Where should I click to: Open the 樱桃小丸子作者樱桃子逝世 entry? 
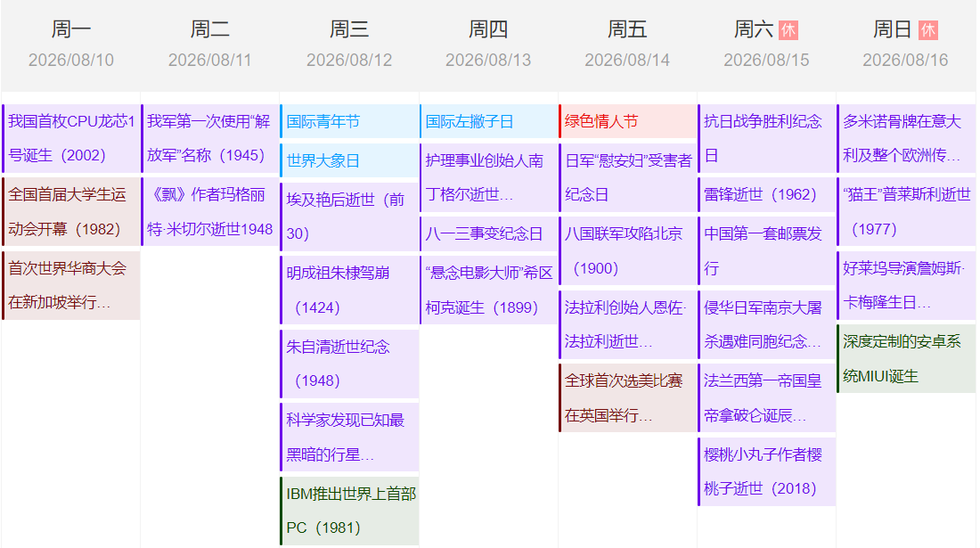766,471
